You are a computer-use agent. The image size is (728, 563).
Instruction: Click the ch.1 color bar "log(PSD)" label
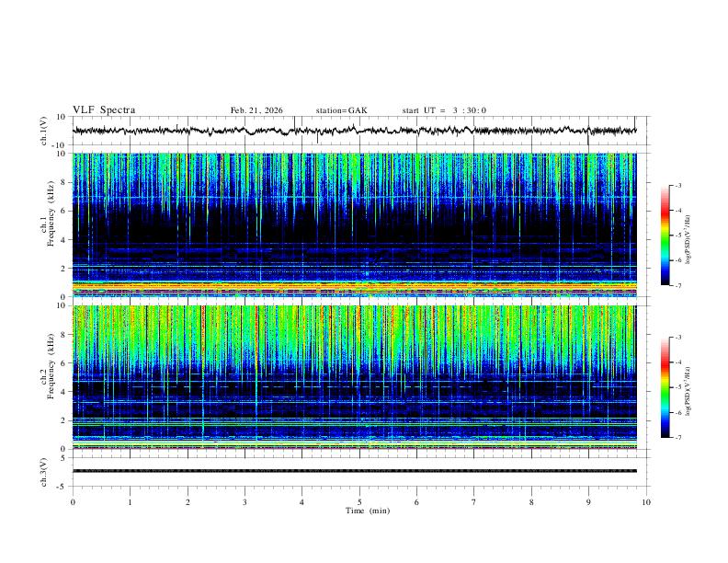[x=688, y=240]
